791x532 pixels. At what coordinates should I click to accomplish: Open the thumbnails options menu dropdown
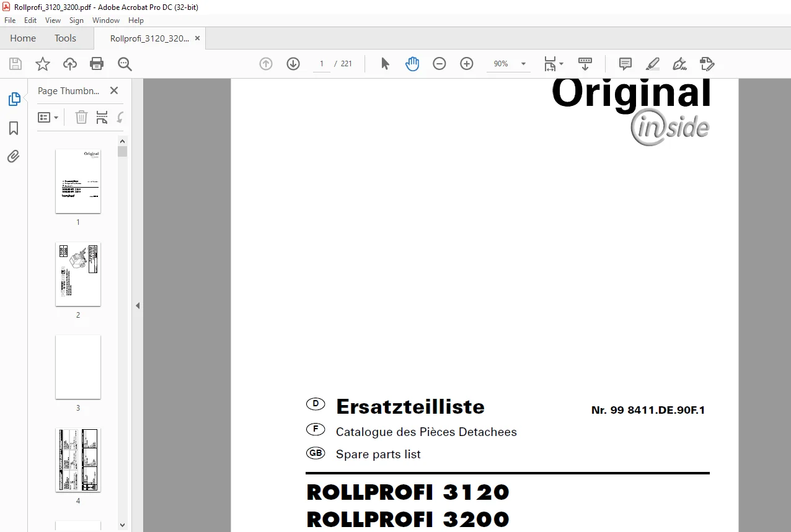pyautogui.click(x=48, y=117)
